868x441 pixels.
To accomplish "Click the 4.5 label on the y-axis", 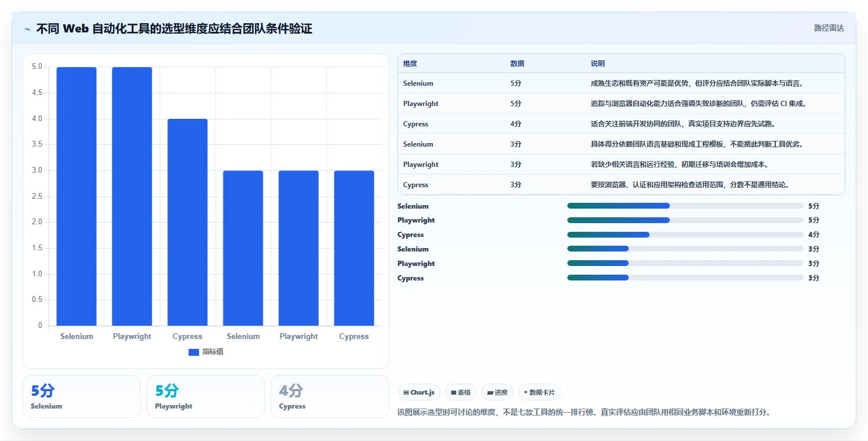I will pos(37,93).
